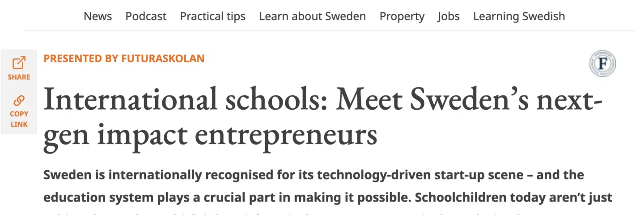
Task: Select Learning Swedish in navigation
Action: pyautogui.click(x=519, y=17)
